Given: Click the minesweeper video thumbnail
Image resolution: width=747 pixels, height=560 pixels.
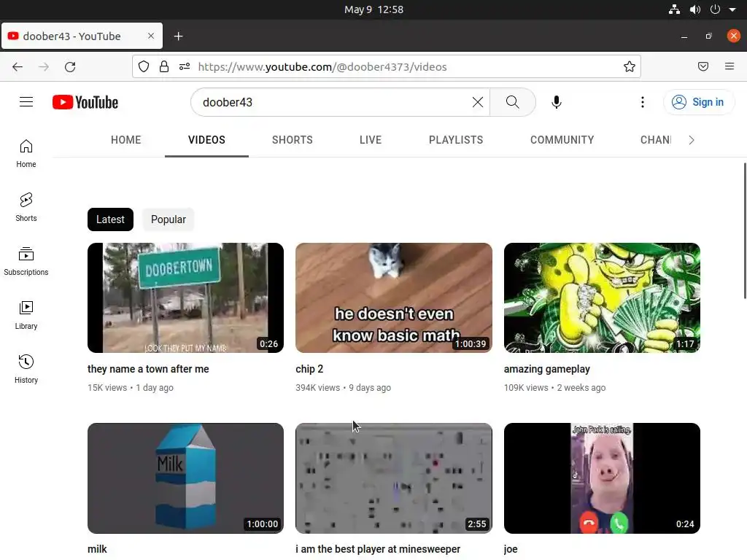Looking at the screenshot, I should click(393, 478).
